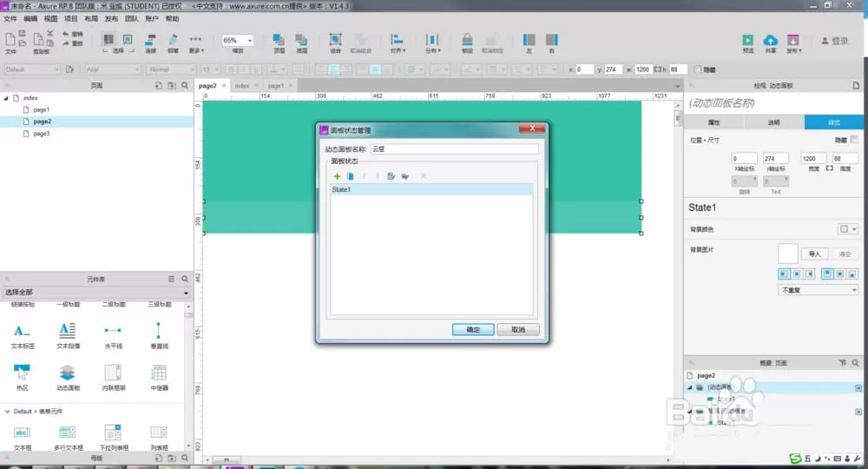Image resolution: width=868 pixels, height=469 pixels.
Task: Click the new file icon in toolbar
Action: 10,39
